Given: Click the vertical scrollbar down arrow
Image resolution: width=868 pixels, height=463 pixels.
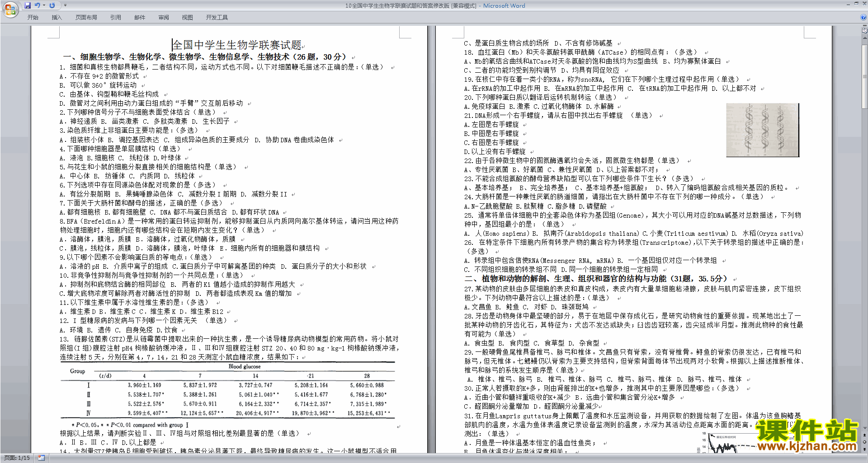Looking at the screenshot, I should coord(864,428).
